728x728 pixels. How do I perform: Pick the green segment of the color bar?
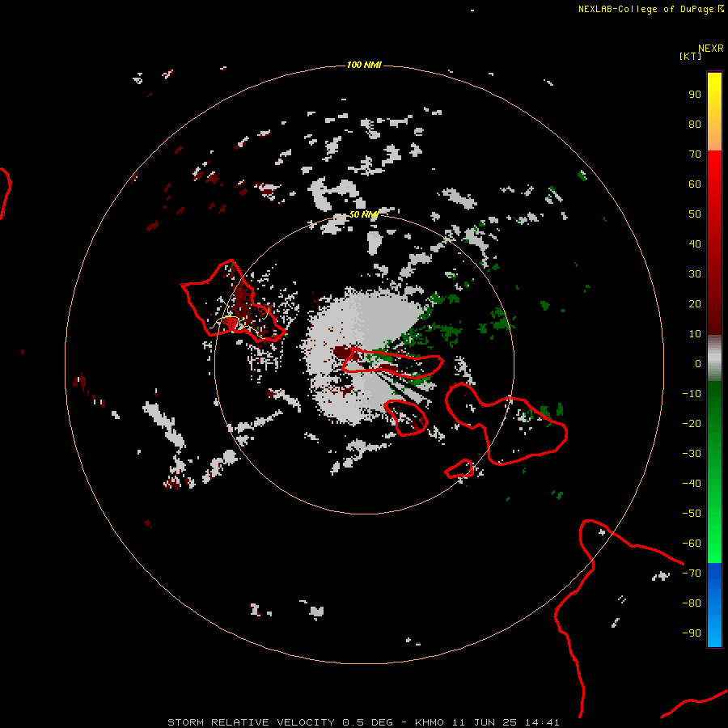[x=714, y=472]
